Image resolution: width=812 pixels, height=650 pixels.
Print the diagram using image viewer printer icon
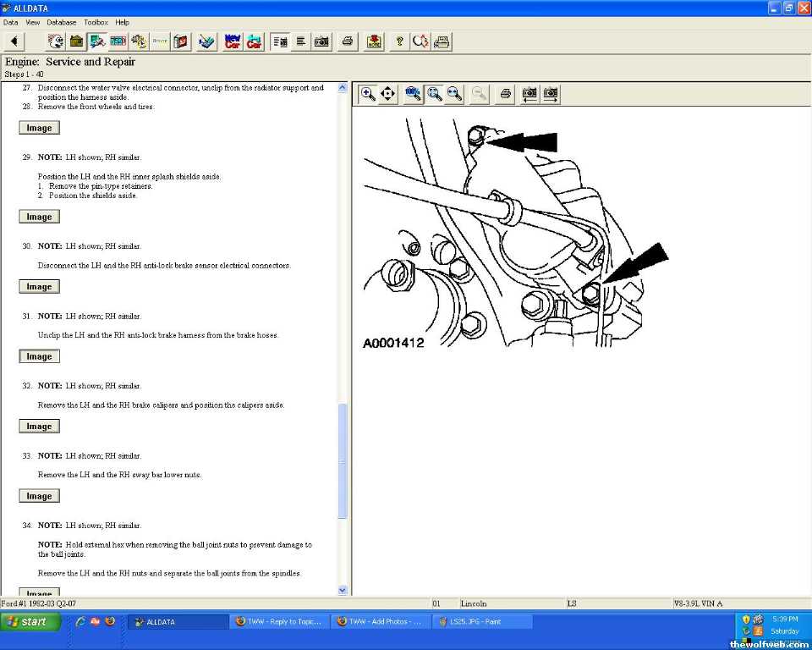505,94
